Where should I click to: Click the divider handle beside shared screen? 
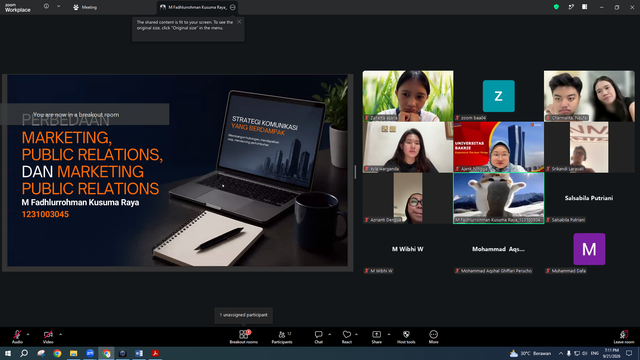tap(355, 172)
